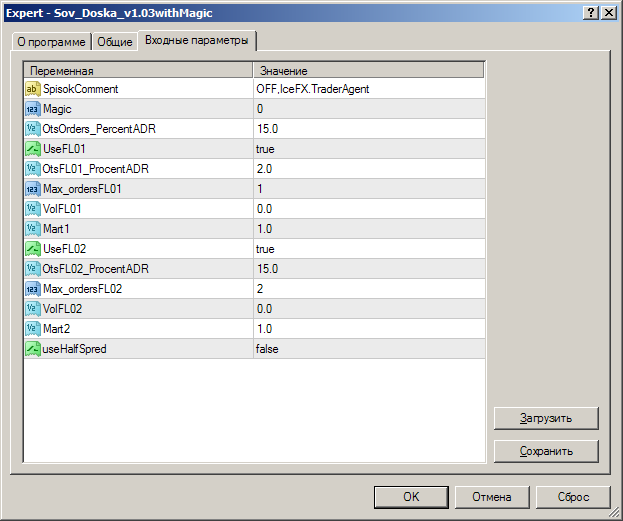Select the Входные параметры tab
Image resolution: width=623 pixels, height=521 pixels.
197,40
